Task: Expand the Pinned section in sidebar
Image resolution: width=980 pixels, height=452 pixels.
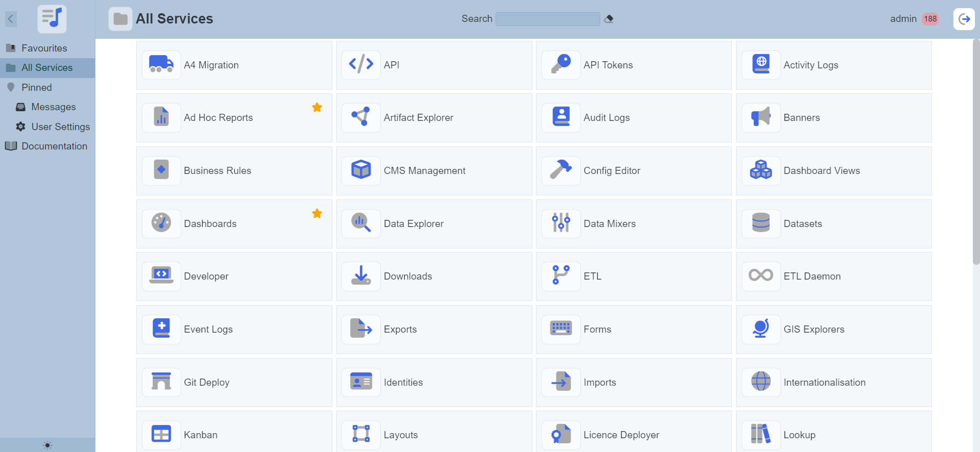Action: pyautogui.click(x=36, y=87)
